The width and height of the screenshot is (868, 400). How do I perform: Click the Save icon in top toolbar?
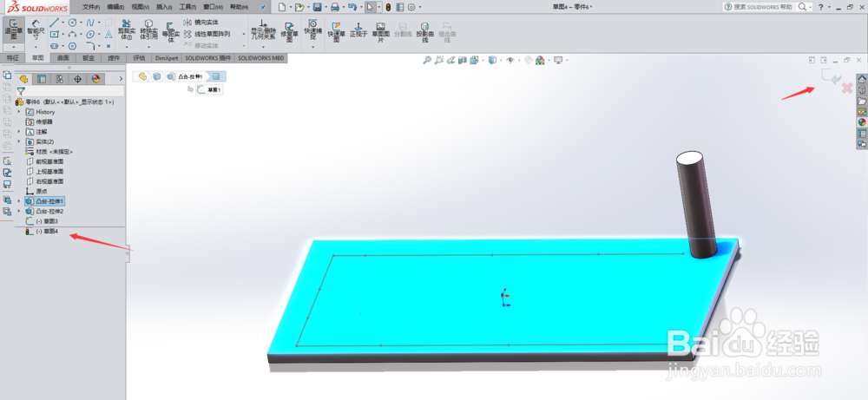click(x=317, y=7)
